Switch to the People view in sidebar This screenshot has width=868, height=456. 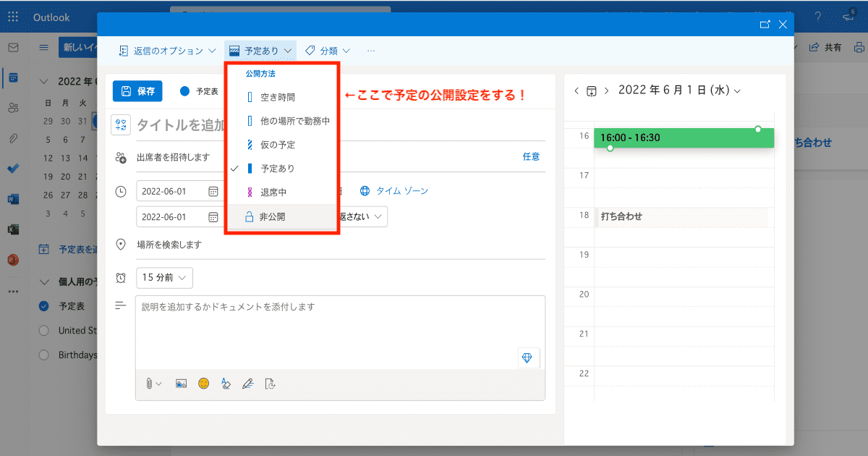(12, 108)
